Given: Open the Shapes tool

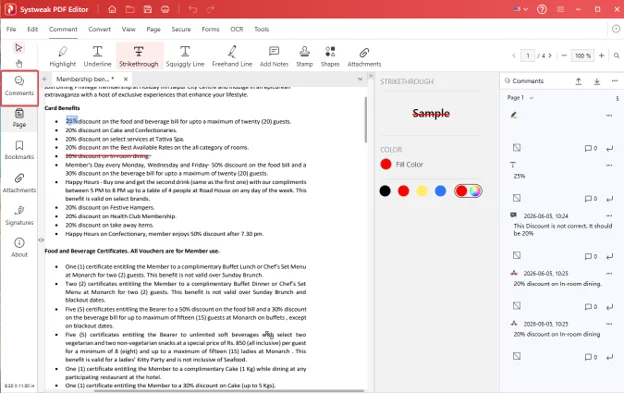Looking at the screenshot, I should (330, 56).
